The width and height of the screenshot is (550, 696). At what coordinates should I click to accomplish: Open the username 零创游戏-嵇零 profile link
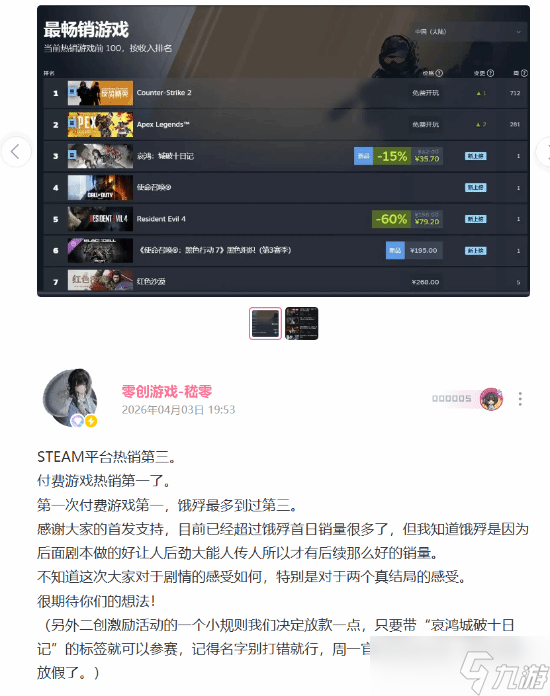click(167, 391)
